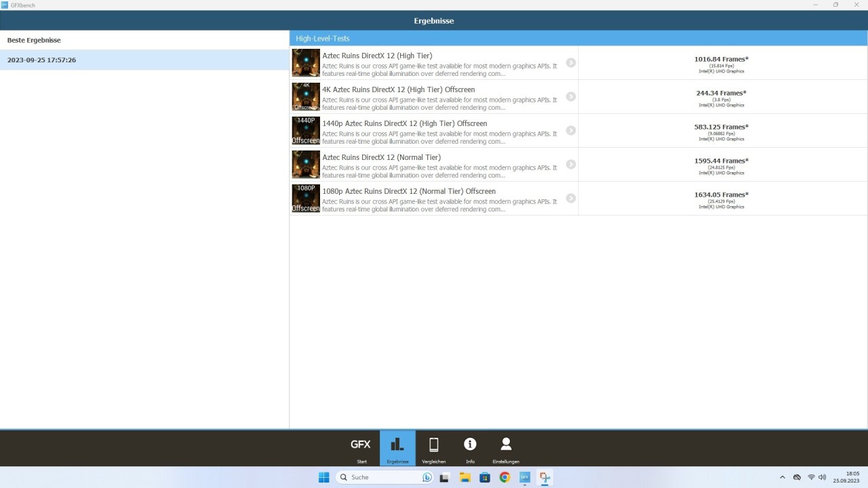Open the Windows Start menu
Image resolution: width=868 pixels, height=488 pixels.
tap(324, 477)
